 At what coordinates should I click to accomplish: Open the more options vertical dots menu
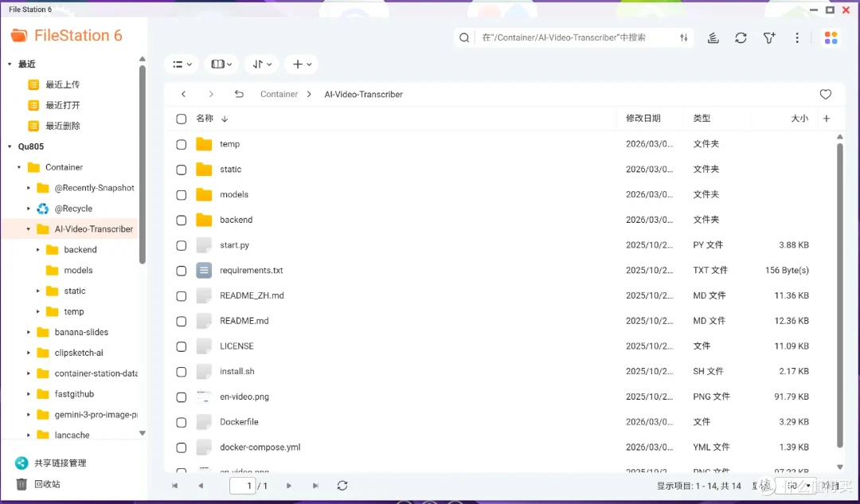(797, 38)
